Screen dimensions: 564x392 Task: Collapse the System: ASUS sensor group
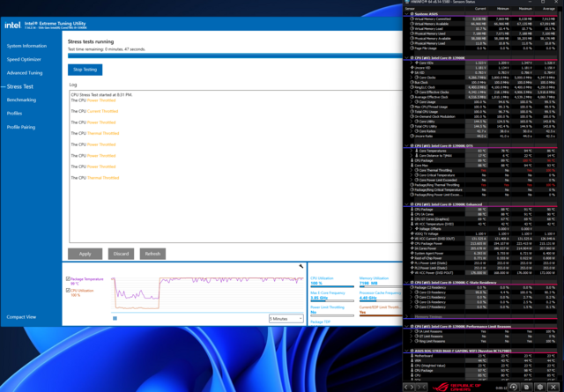pos(407,14)
